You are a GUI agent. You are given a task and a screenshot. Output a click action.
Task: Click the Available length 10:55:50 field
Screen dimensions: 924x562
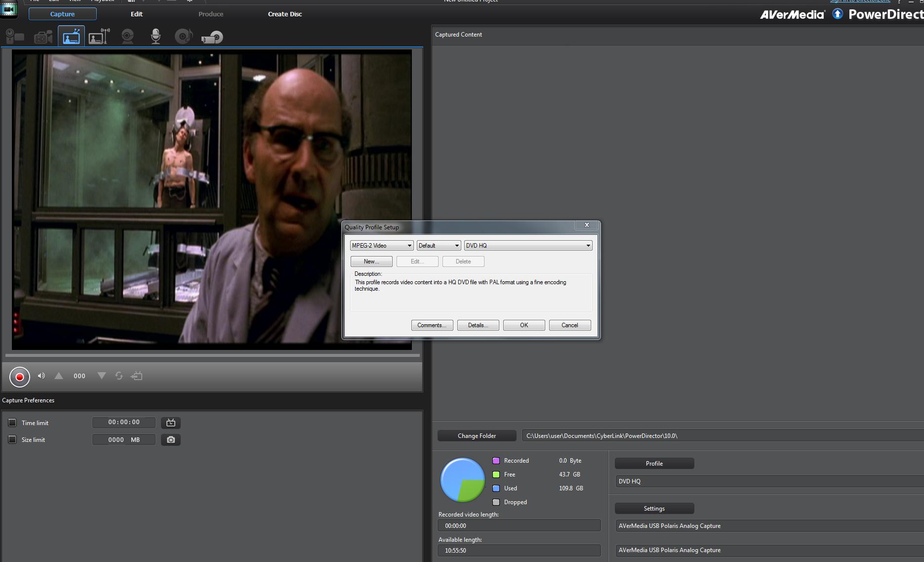pos(519,550)
